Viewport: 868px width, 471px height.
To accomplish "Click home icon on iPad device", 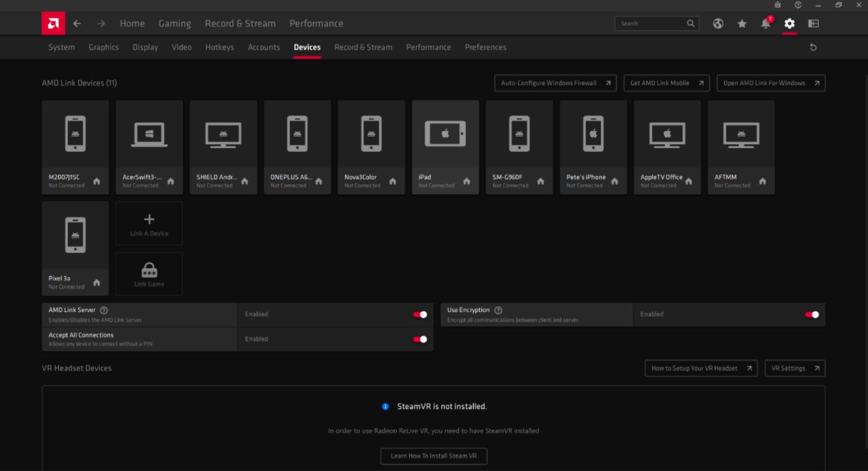I will 467,181.
